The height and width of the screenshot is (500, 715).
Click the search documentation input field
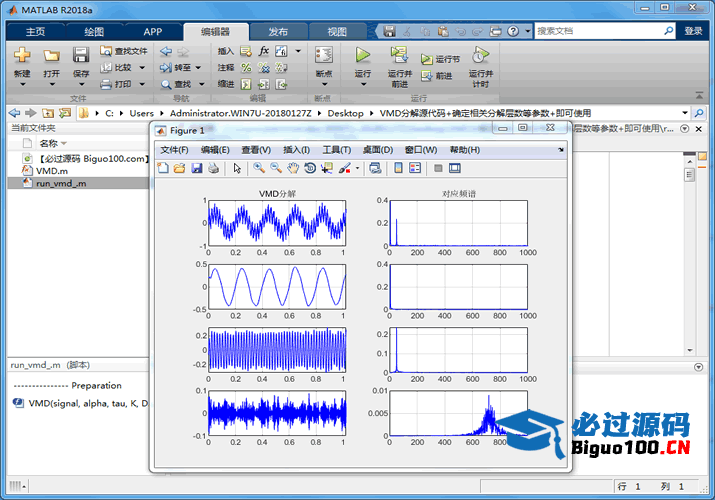click(599, 31)
